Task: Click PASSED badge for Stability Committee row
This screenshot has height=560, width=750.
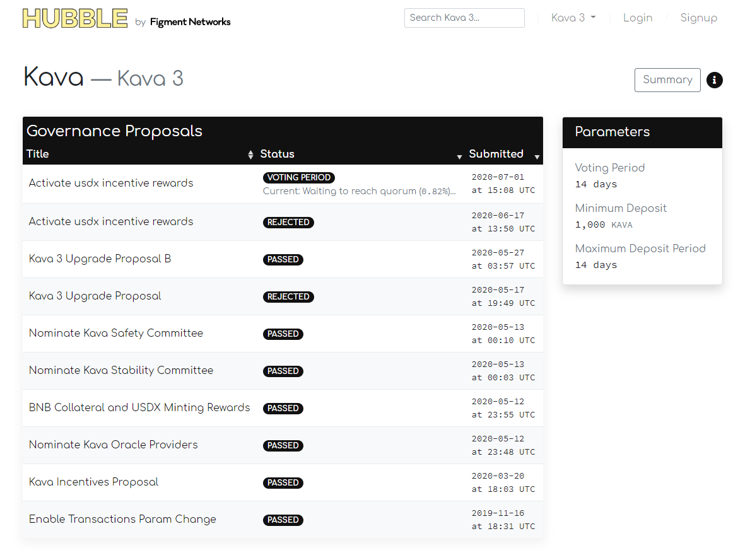Action: pos(283,371)
